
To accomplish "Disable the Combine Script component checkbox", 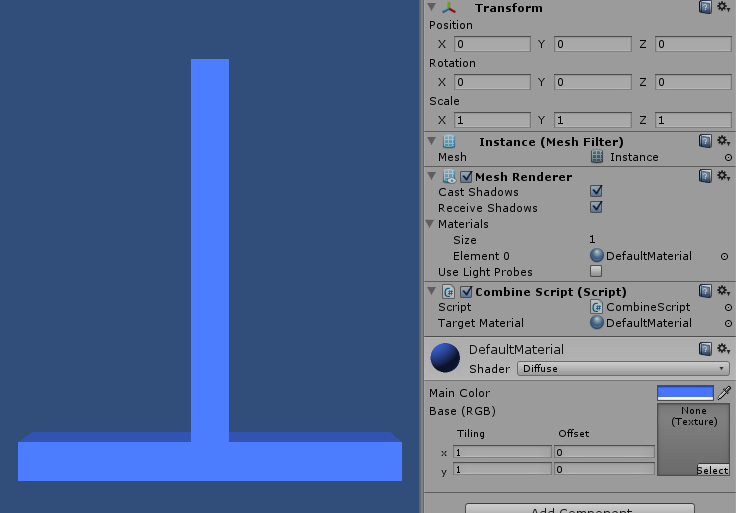I will (466, 292).
